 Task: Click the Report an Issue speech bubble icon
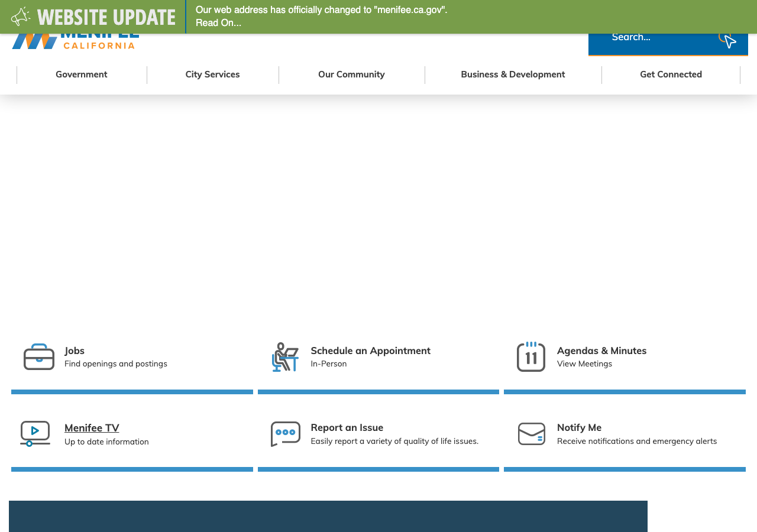click(x=286, y=434)
